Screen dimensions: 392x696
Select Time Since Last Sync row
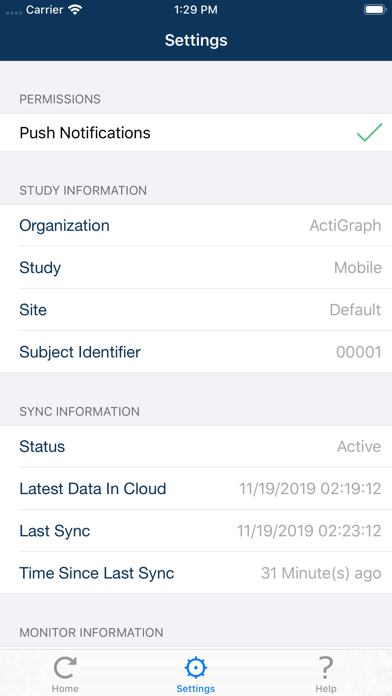click(196, 573)
